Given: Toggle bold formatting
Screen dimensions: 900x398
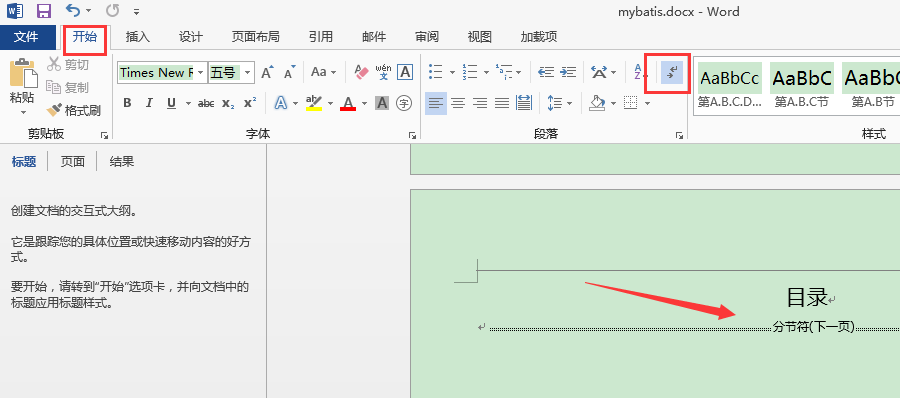Looking at the screenshot, I should click(127, 103).
